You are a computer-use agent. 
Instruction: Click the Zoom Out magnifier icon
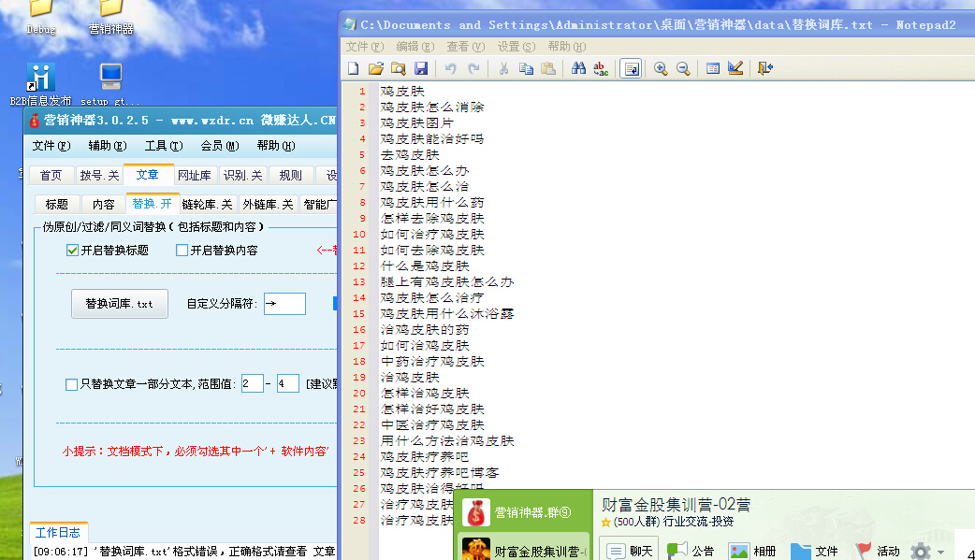click(683, 68)
